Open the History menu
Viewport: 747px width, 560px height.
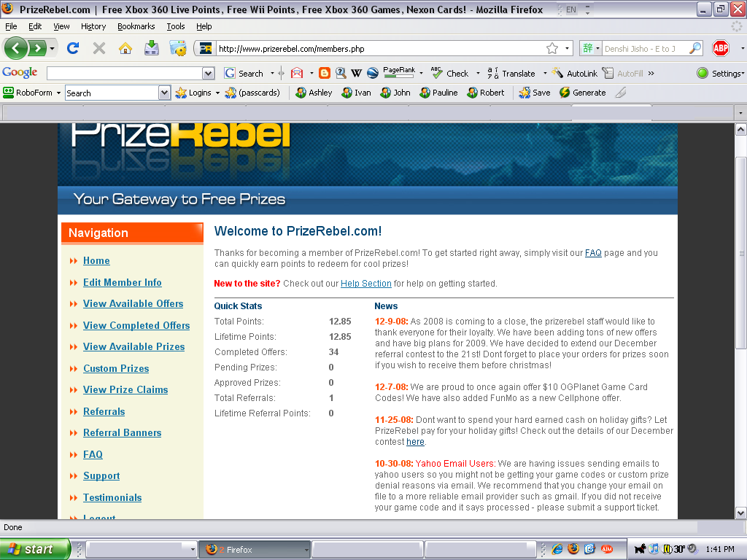tap(93, 26)
